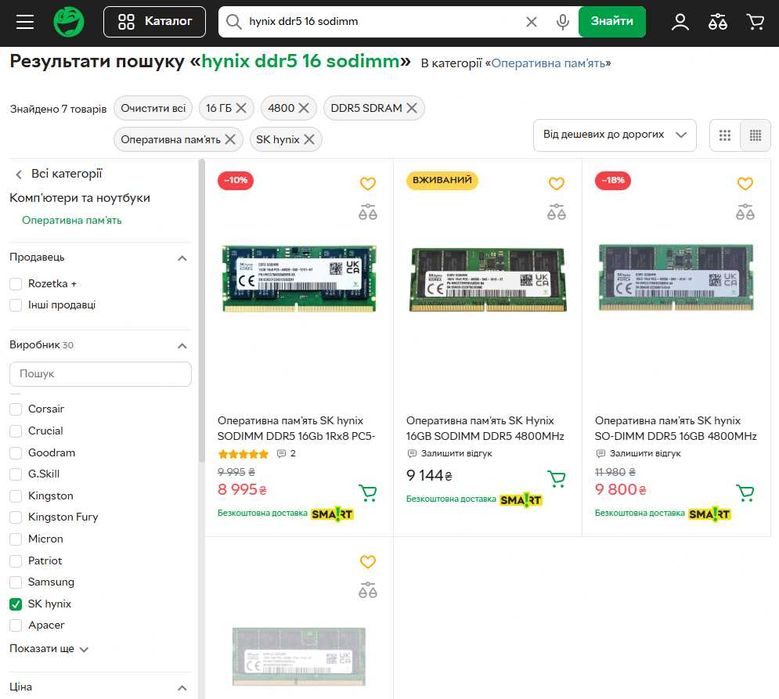Remove the 16 ГБ filter chip

pyautogui.click(x=241, y=108)
